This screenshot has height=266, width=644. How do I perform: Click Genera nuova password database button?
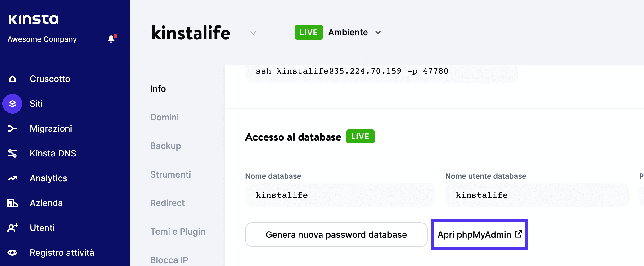336,235
